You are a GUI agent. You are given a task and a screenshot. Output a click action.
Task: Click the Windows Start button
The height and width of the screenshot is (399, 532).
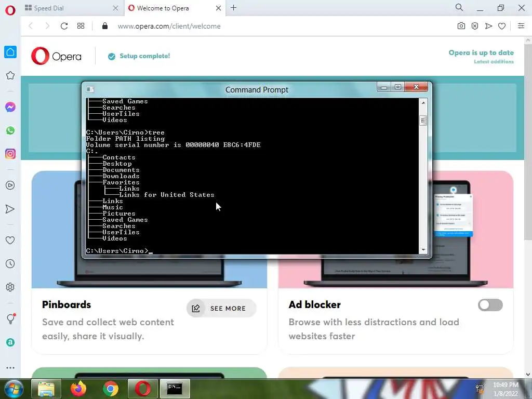point(13,389)
